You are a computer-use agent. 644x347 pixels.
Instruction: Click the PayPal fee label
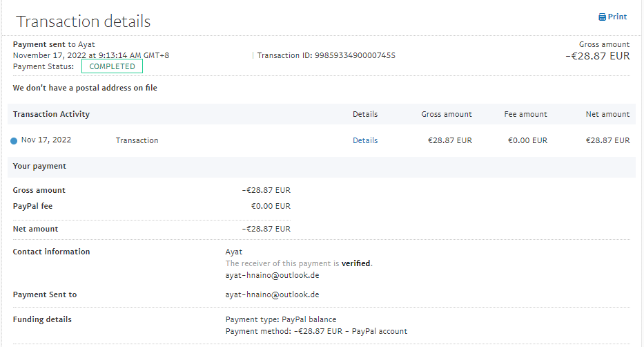point(32,206)
